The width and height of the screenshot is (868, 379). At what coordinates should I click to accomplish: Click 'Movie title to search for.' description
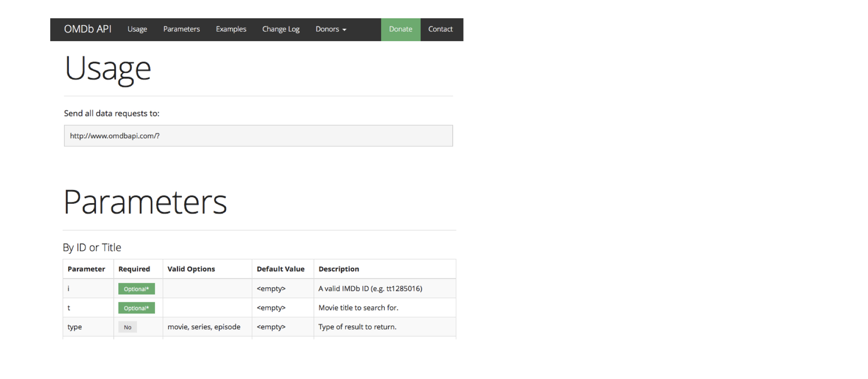(358, 308)
